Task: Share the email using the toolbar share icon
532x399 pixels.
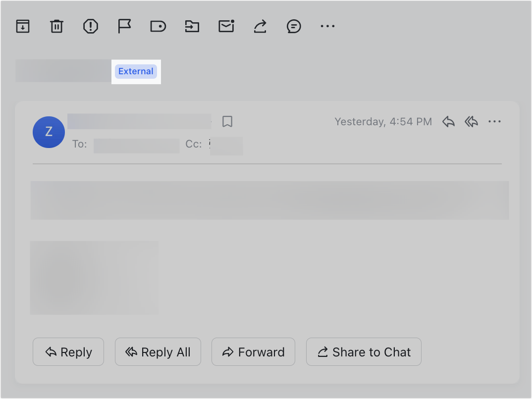Action: pos(260,26)
